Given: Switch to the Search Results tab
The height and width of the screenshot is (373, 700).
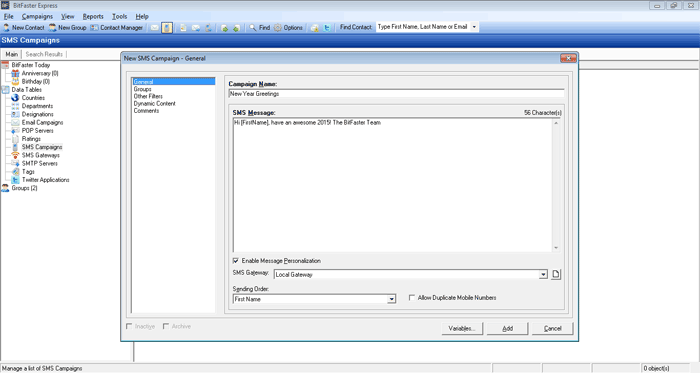Looking at the screenshot, I should (44, 54).
